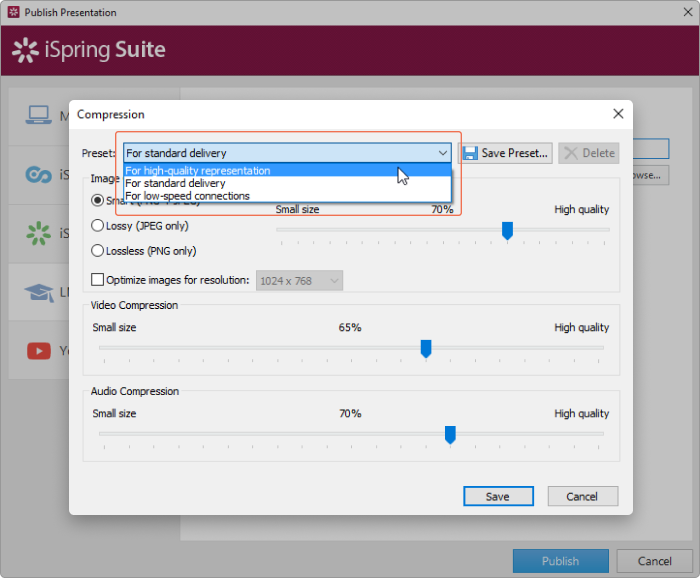Click Cancel in the Publish Presentation window
The image size is (700, 578).
click(654, 561)
